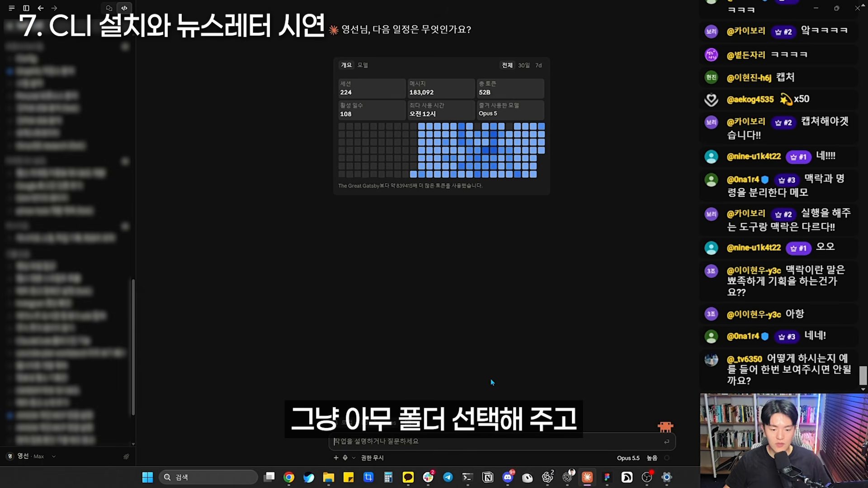
Task: Toggle the sidebar panel icon
Action: click(26, 8)
